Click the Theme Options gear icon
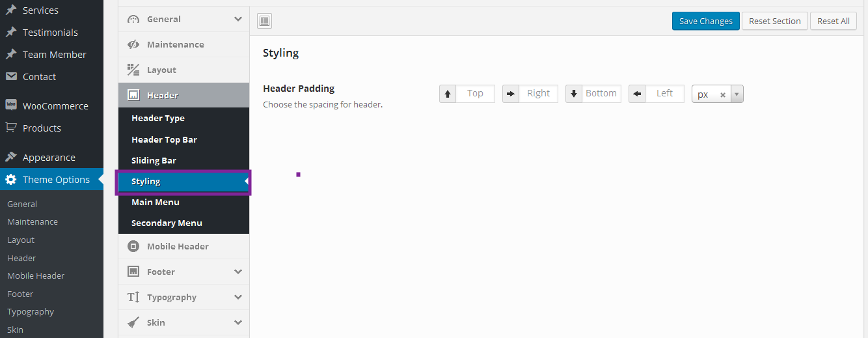 [x=11, y=180]
